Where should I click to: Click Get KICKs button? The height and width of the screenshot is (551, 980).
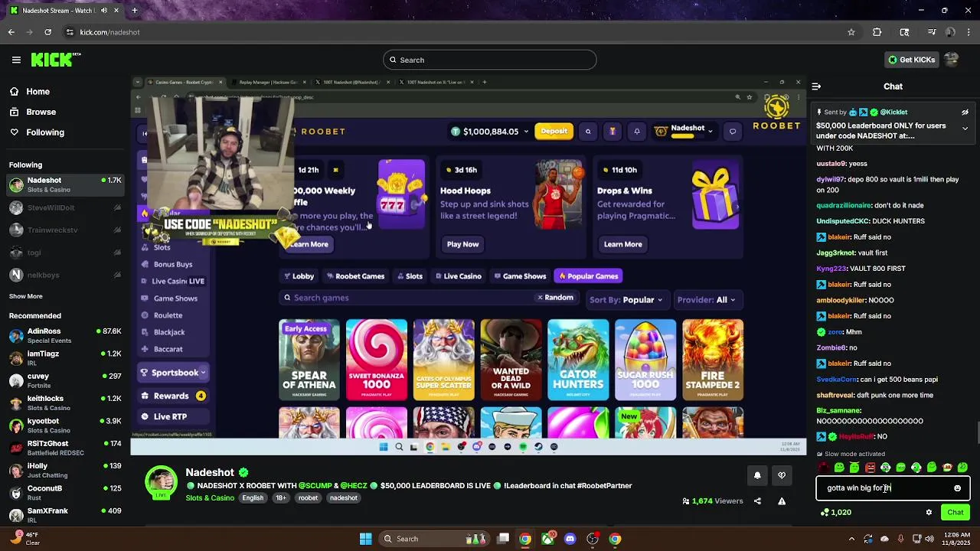tap(911, 60)
